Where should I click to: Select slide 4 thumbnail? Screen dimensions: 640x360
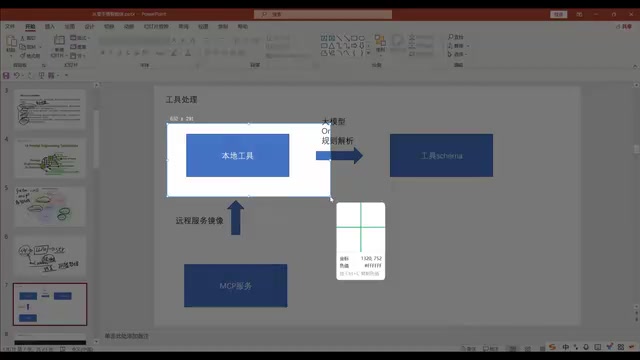pos(50,158)
